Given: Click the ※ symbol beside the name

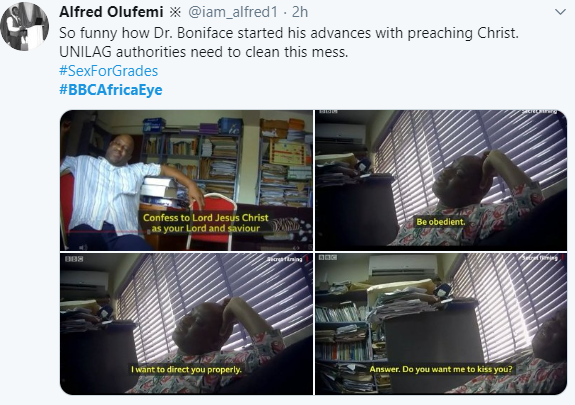Looking at the screenshot, I should point(175,12).
